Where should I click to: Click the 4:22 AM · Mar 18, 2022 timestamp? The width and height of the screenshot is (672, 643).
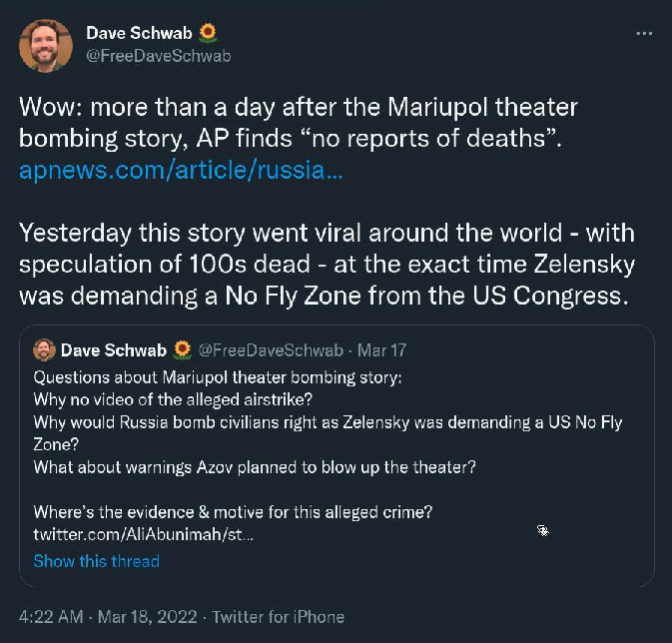pos(108,617)
